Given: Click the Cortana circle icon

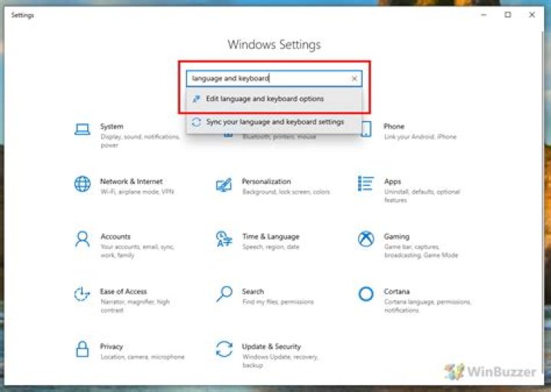Looking at the screenshot, I should pyautogui.click(x=366, y=294).
